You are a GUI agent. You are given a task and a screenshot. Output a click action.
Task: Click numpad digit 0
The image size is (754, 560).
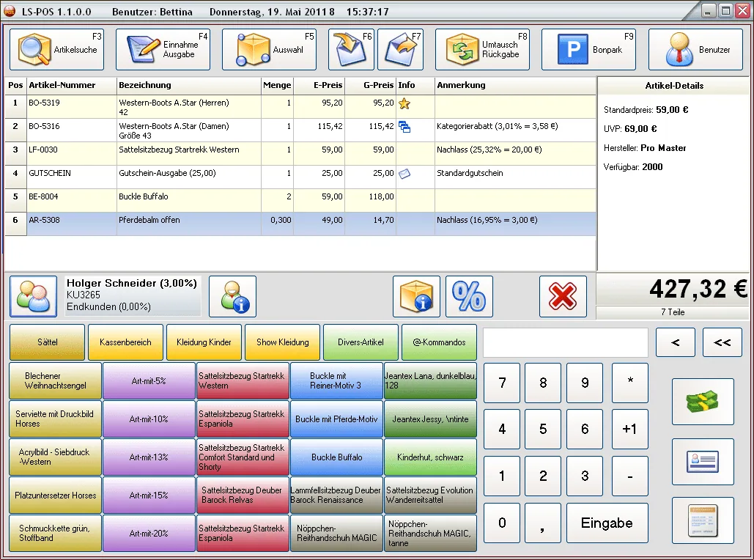click(501, 523)
